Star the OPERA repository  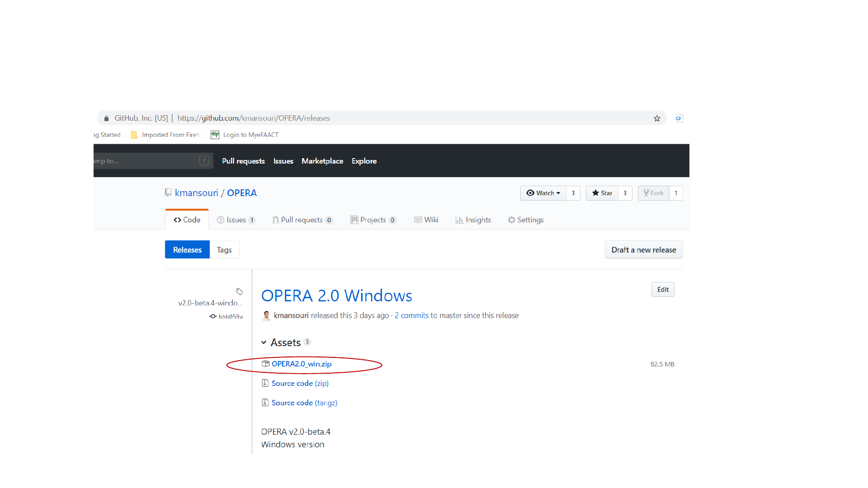pyautogui.click(x=602, y=193)
